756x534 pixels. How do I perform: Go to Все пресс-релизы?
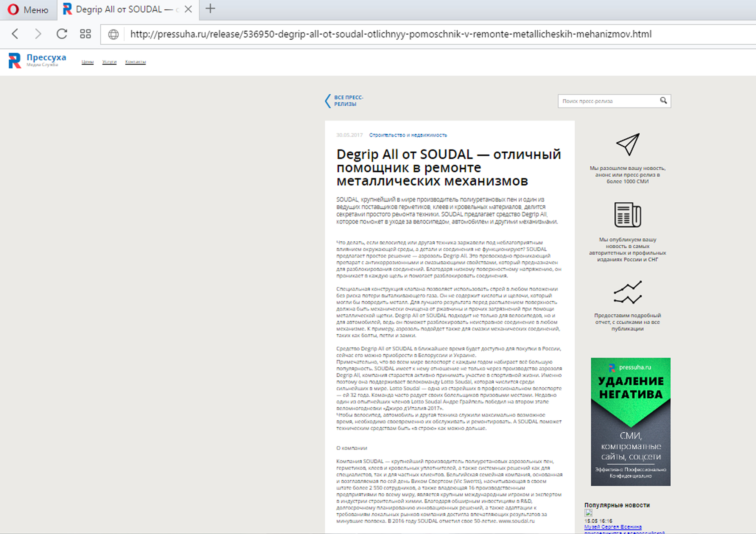coord(348,101)
